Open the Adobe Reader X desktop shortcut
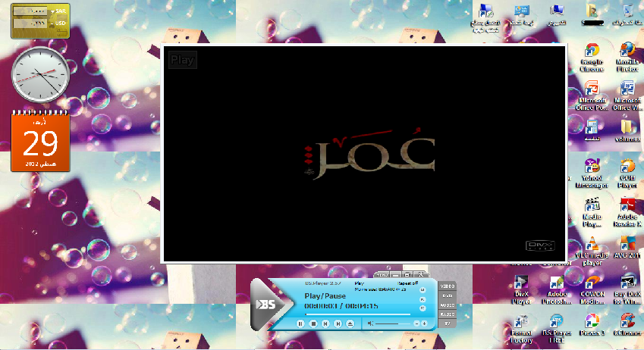This screenshot has width=644, height=350. (627, 213)
